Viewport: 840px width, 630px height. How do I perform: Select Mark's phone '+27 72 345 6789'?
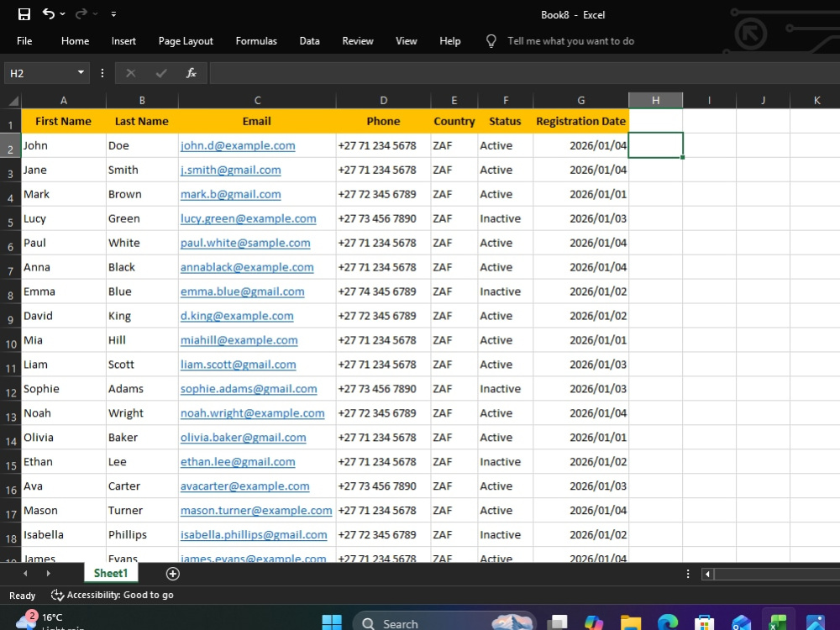(x=384, y=195)
